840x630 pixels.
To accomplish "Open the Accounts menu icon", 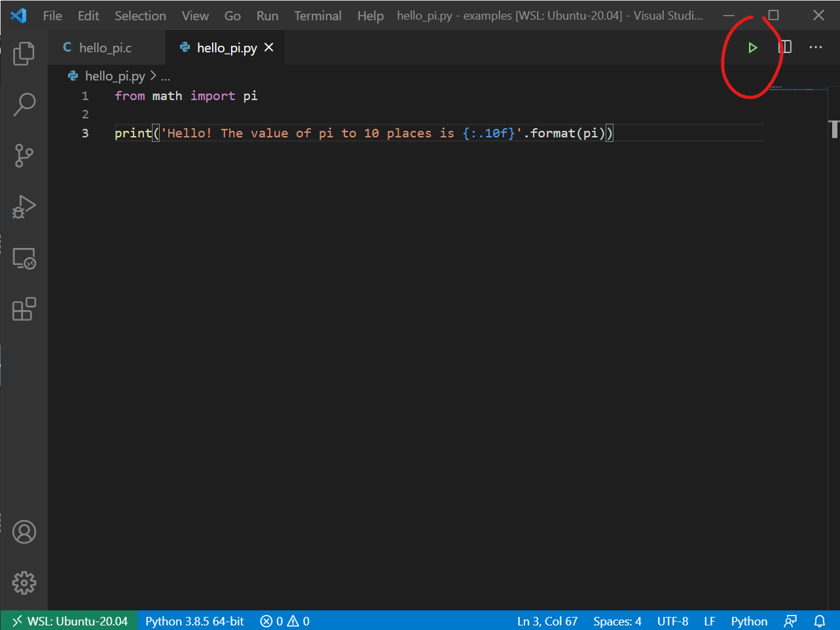I will point(24,532).
